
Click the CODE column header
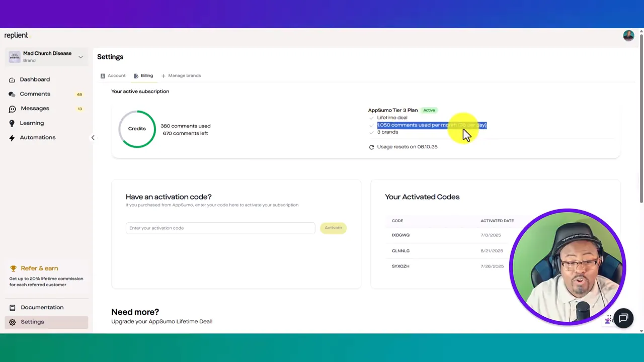coord(397,221)
